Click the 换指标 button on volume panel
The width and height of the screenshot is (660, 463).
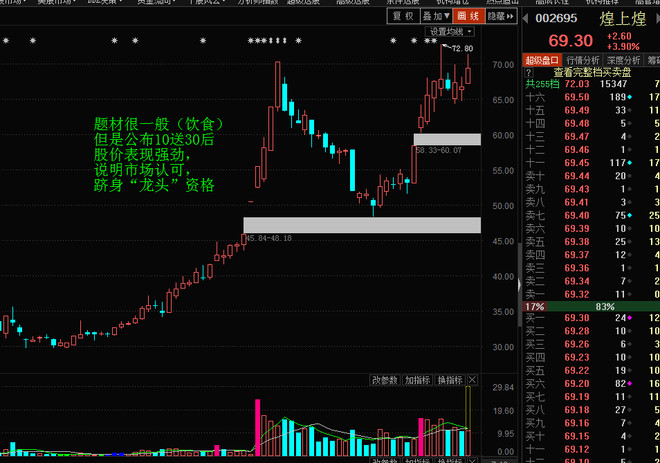[x=450, y=380]
